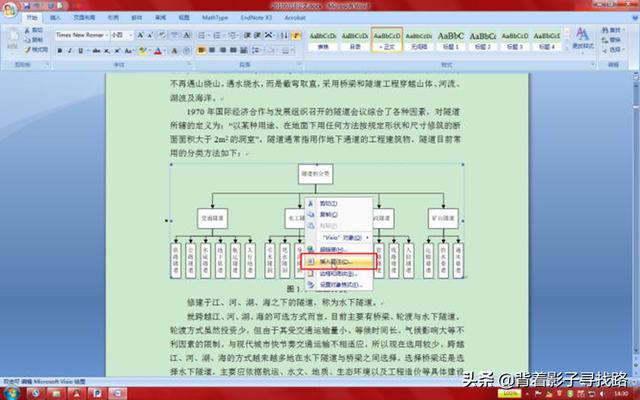Click the Change Styles button
Viewport: 640px width, 400px height.
tap(583, 38)
